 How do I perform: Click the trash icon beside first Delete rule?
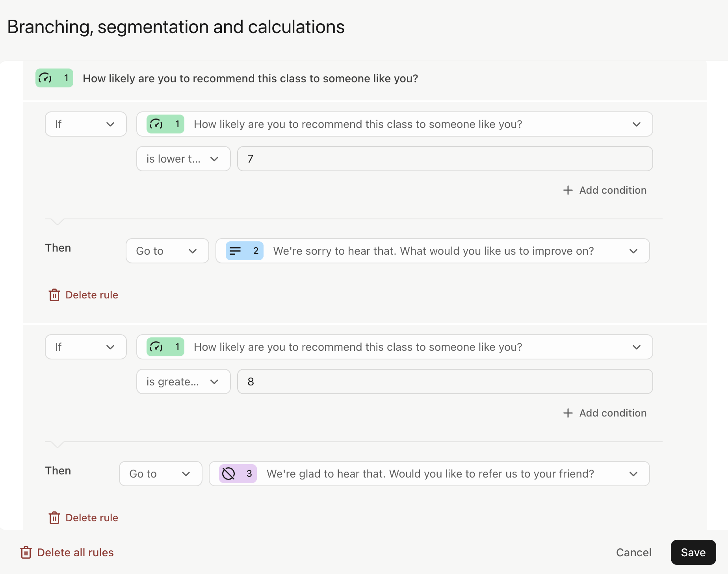[x=54, y=295]
